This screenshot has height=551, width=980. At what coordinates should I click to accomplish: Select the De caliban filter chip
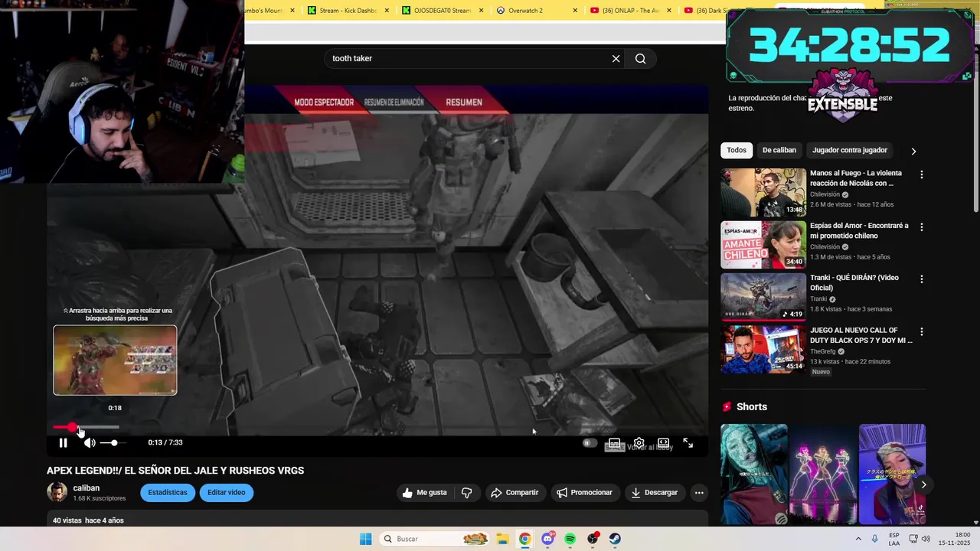779,150
